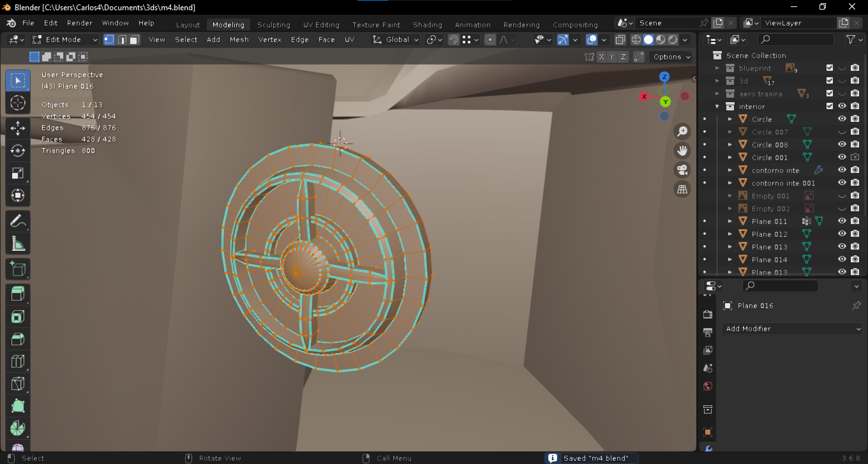
Task: Open the Object properties tab icon
Action: pyautogui.click(x=707, y=432)
